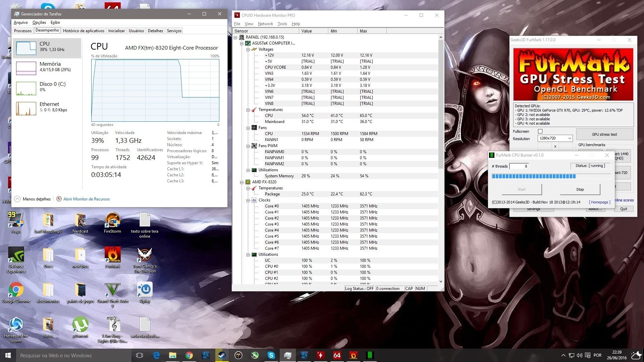Image resolution: width=644 pixels, height=362 pixels.
Task: Open the Tools menu in Hardware Monitor
Action: [x=282, y=24]
